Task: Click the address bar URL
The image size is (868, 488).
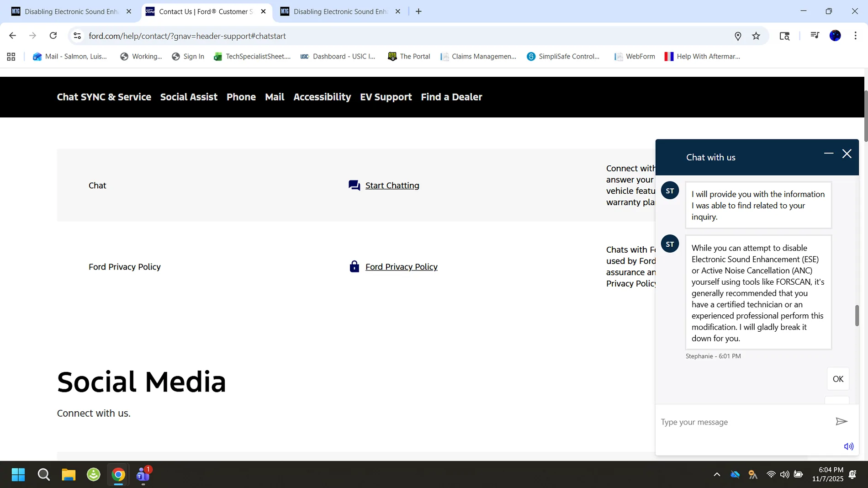Action: click(x=187, y=36)
